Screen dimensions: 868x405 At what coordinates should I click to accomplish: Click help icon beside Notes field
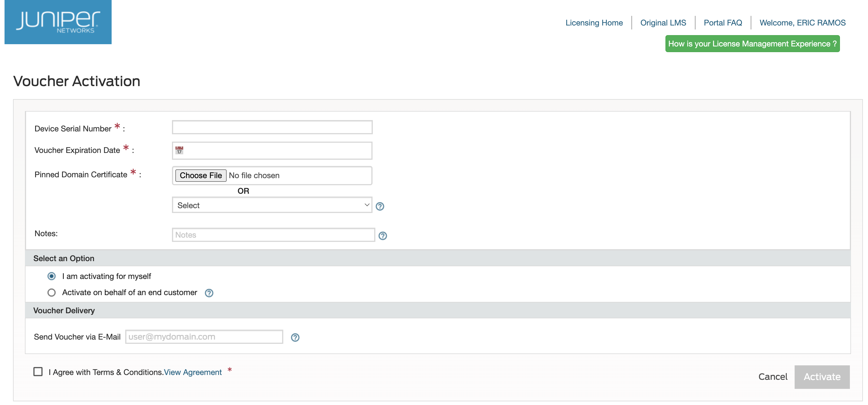(382, 236)
